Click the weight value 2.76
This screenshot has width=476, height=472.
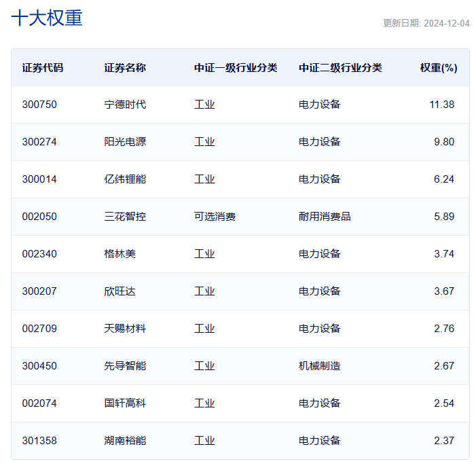coord(444,329)
